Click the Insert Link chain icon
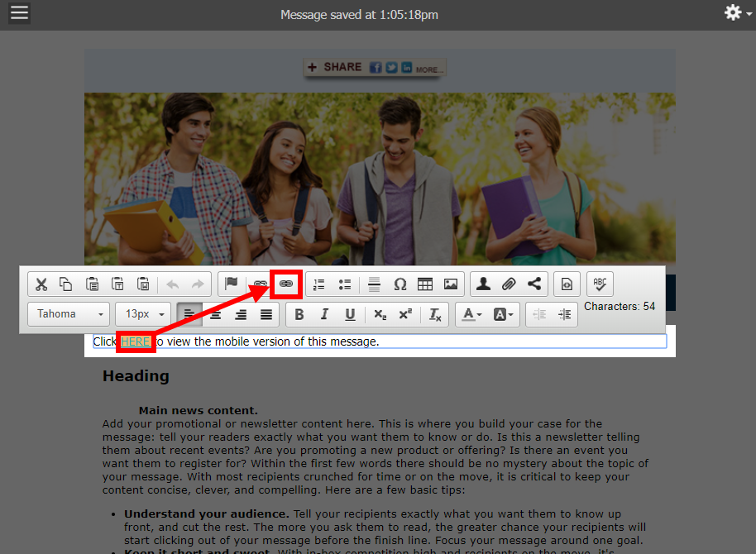This screenshot has width=756, height=554. 286,284
